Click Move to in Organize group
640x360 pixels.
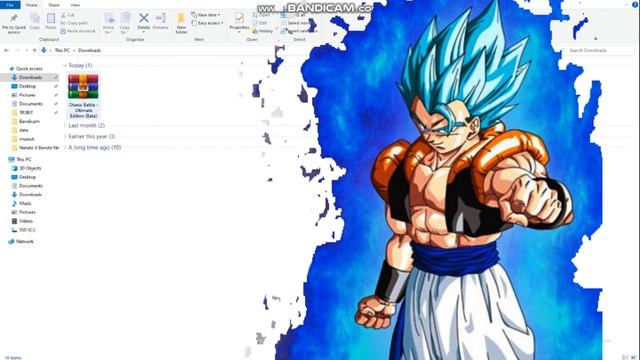coord(109,23)
